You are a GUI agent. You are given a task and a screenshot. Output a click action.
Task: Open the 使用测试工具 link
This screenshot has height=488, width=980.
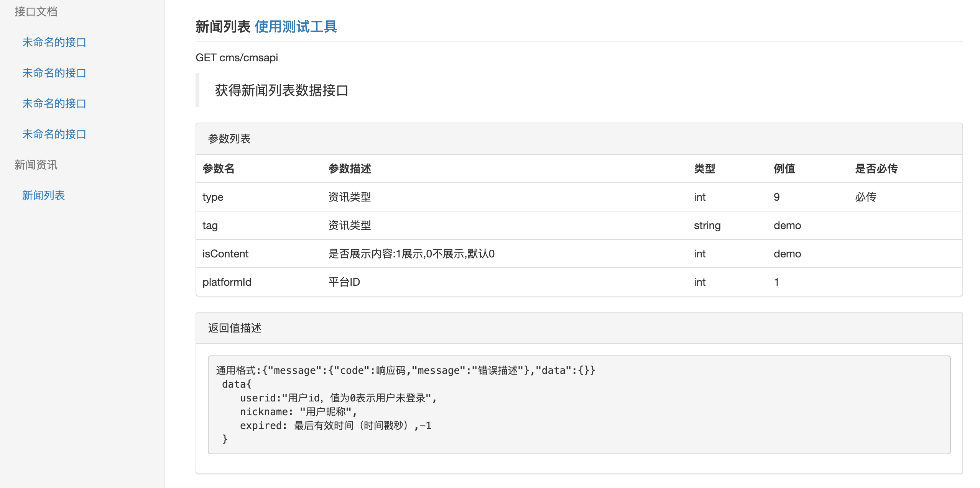(x=296, y=26)
